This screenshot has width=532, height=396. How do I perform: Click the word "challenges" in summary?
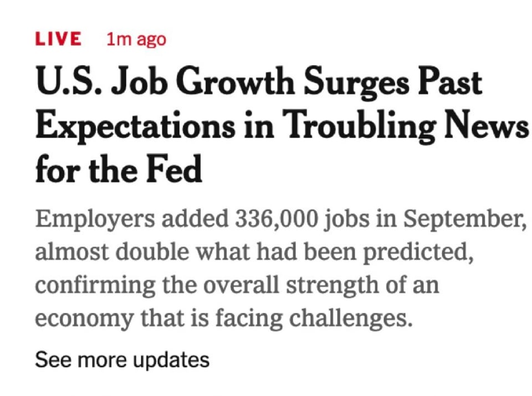click(351, 318)
